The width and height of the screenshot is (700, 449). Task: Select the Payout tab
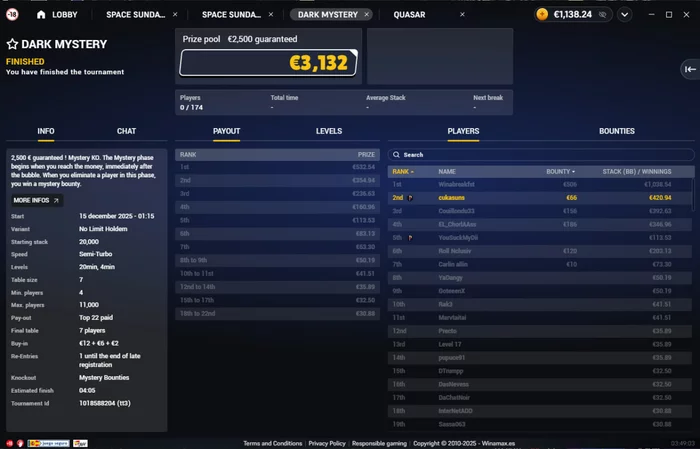tap(226, 131)
